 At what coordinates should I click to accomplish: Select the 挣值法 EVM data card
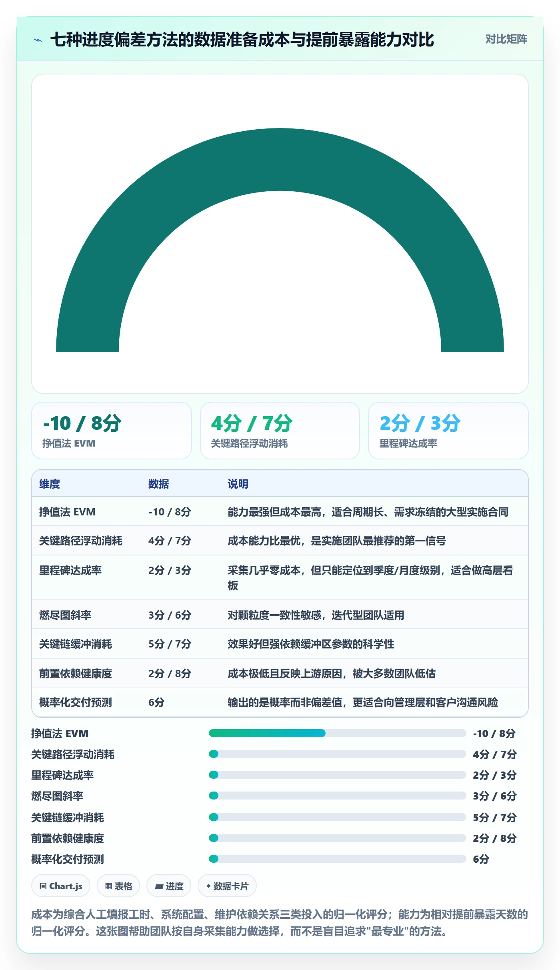[x=112, y=431]
